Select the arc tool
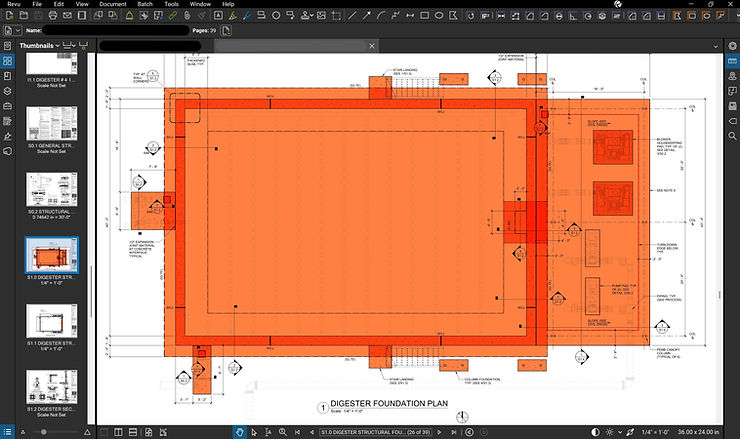This screenshot has width=740, height=439. (381, 16)
